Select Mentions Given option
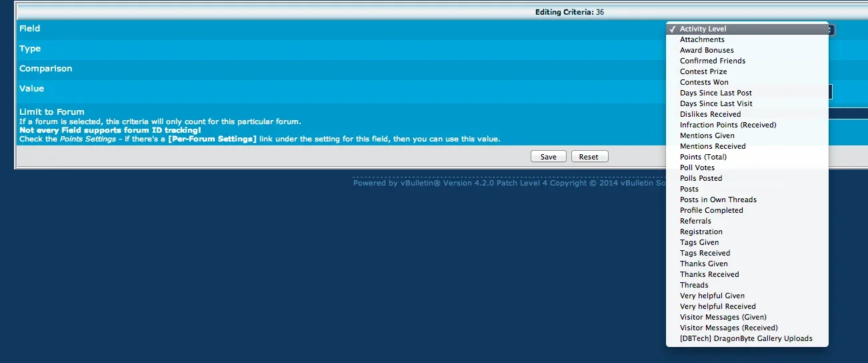 click(747, 135)
